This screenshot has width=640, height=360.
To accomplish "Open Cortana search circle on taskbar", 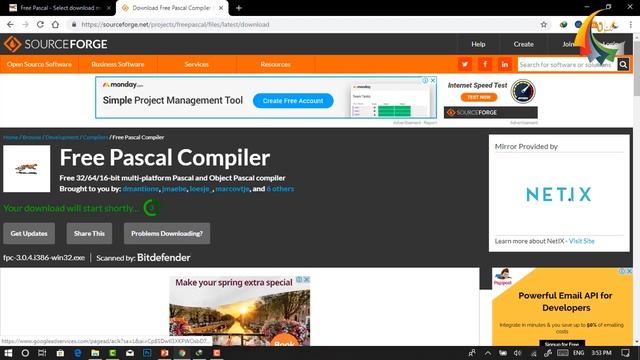I will point(25,353).
